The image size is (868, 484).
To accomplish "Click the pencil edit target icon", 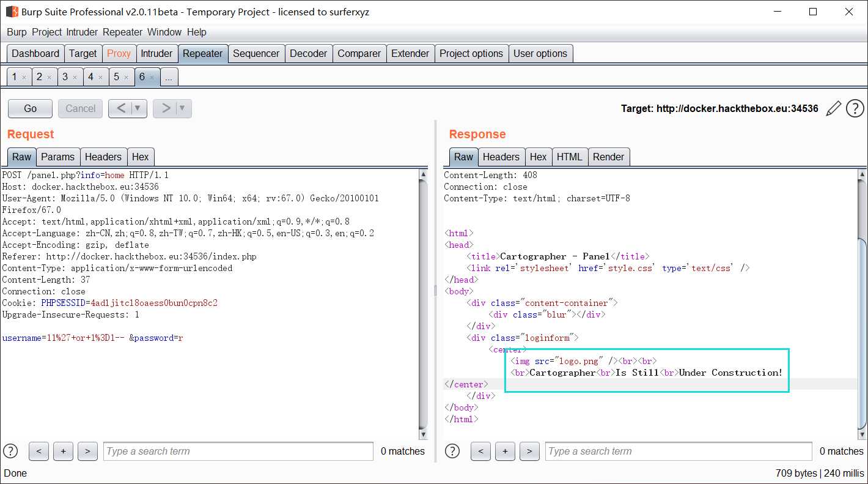I will pos(833,109).
